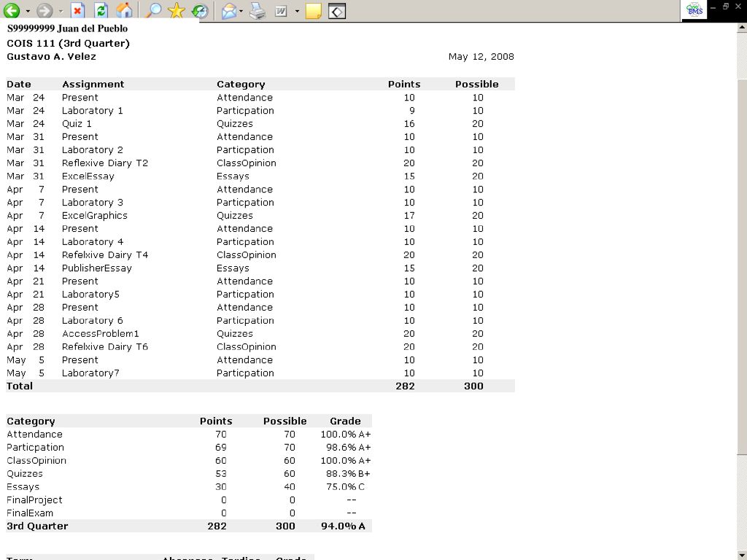Screen dimensions: 747x560
Task: Click the 'Laboratory5' assignment
Action: coord(90,295)
